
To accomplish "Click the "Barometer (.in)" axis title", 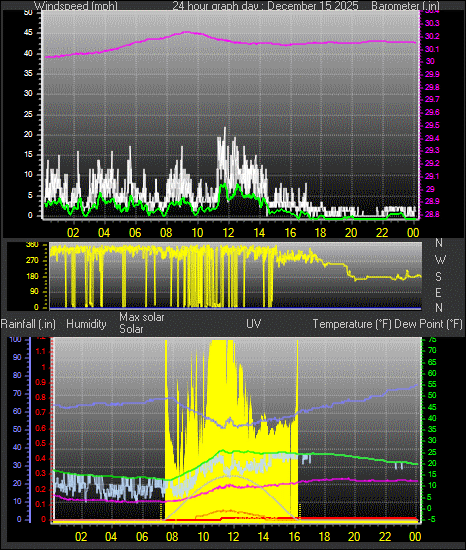I will click(x=405, y=6).
